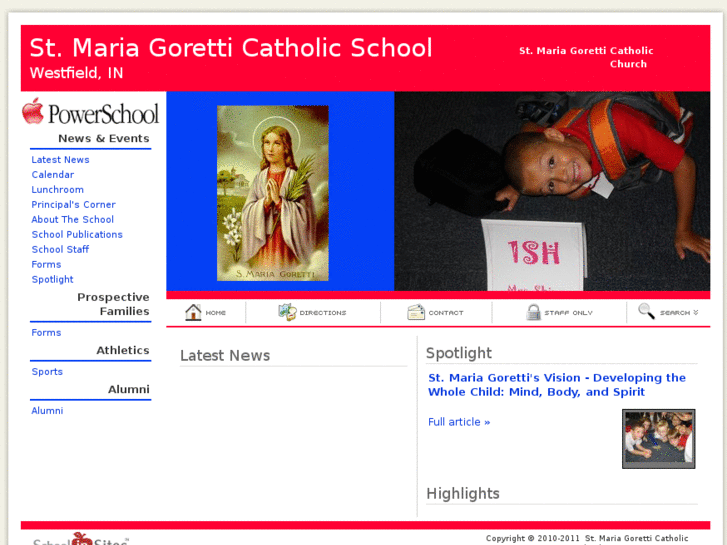
Task: Click the Highlights heading
Action: pos(463,493)
